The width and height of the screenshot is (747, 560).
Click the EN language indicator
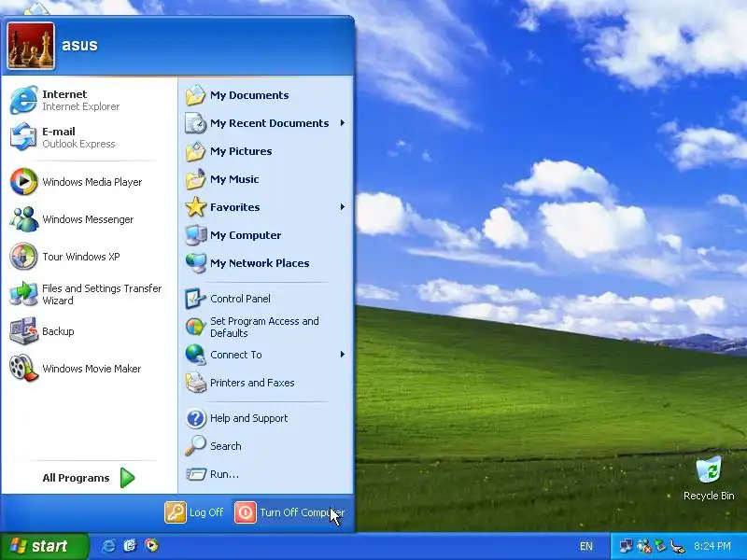(586, 546)
